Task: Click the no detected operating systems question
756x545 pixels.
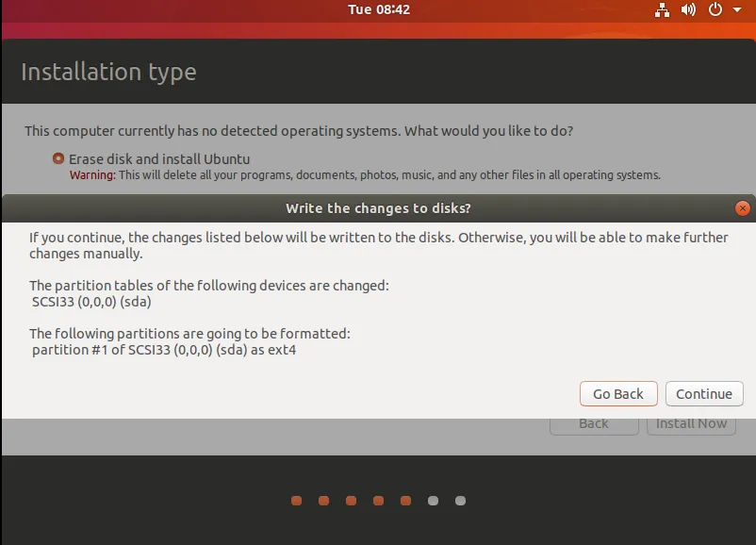Action: (x=299, y=131)
